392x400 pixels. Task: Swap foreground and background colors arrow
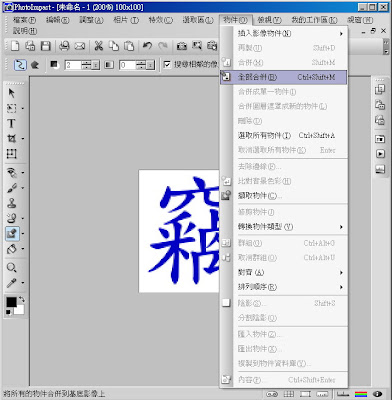22,299
